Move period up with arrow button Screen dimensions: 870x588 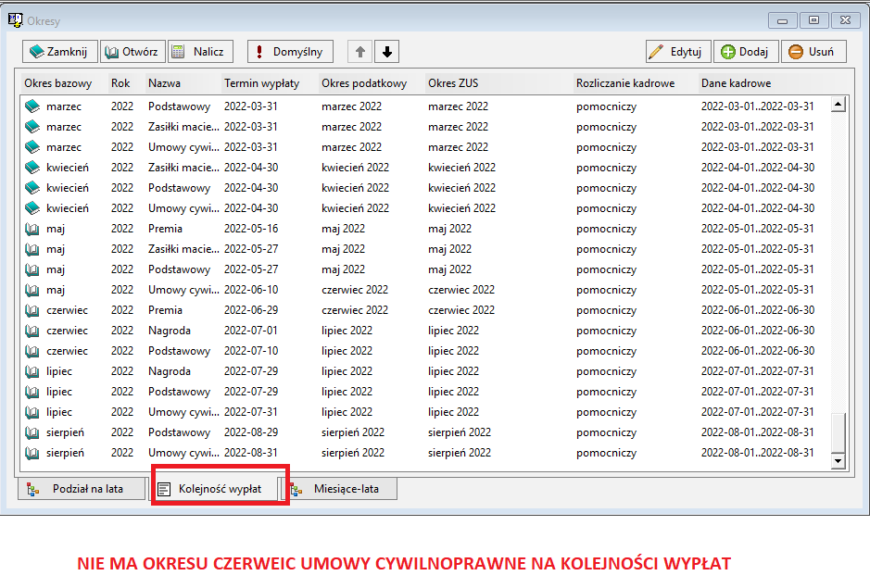coord(360,52)
